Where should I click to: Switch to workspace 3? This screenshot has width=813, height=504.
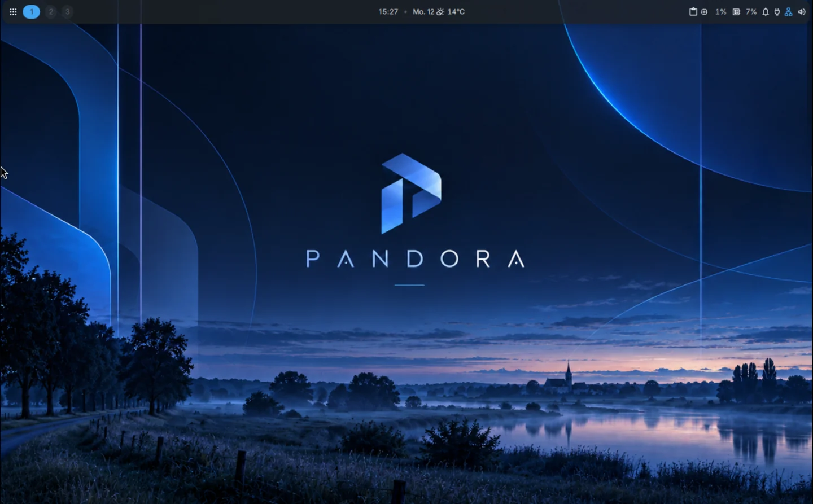coord(68,11)
